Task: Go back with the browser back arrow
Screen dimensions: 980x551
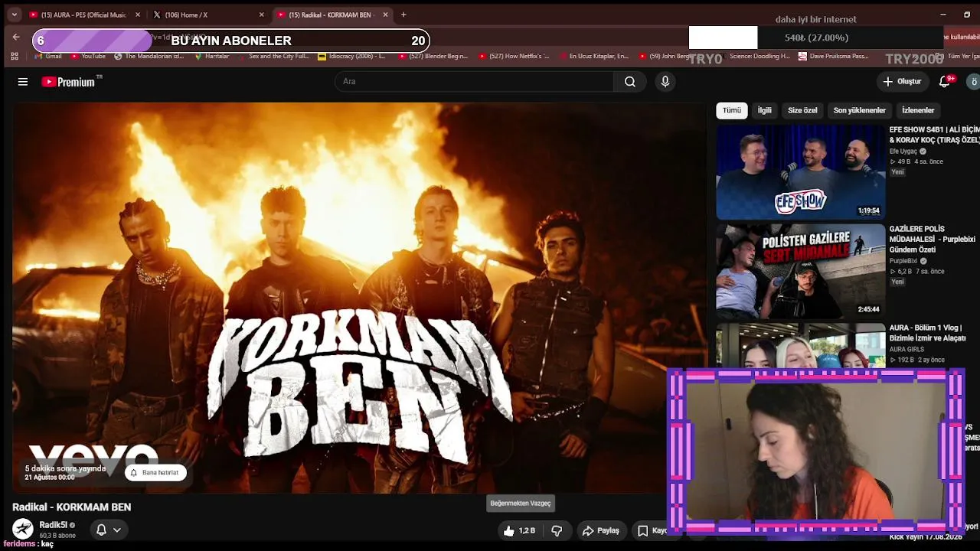Action: pyautogui.click(x=16, y=37)
